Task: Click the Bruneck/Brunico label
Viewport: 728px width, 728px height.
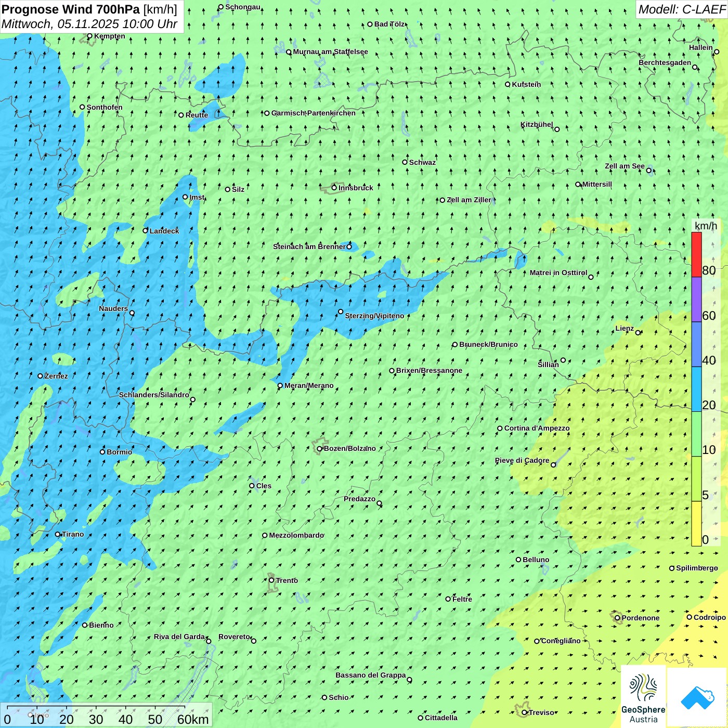Action: point(488,344)
